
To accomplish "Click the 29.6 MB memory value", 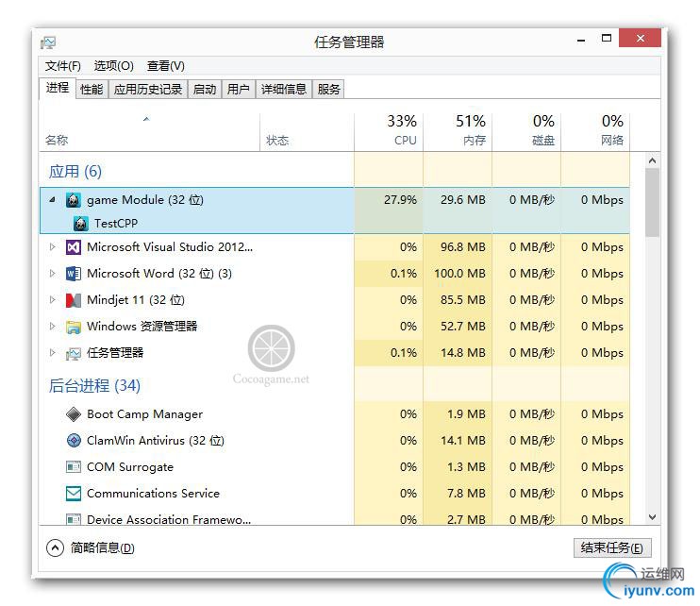I will (463, 200).
